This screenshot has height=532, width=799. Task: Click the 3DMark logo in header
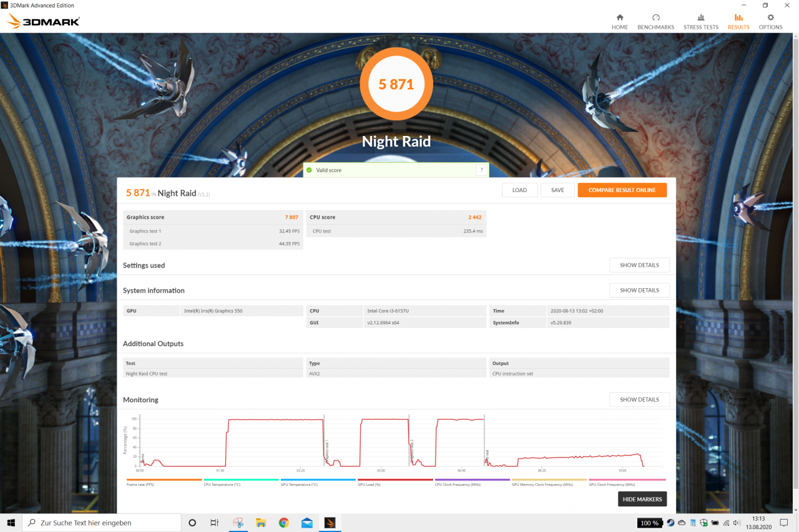click(44, 22)
